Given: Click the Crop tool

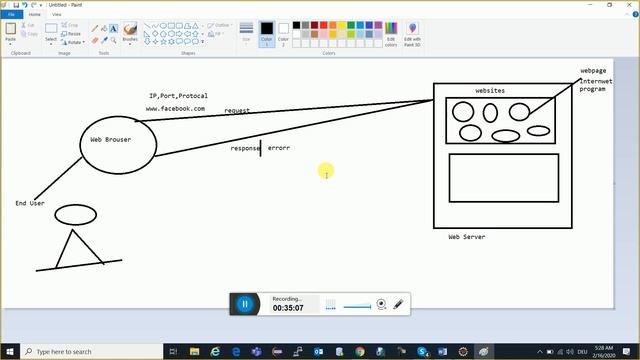Looking at the screenshot, I should pyautogui.click(x=70, y=25).
